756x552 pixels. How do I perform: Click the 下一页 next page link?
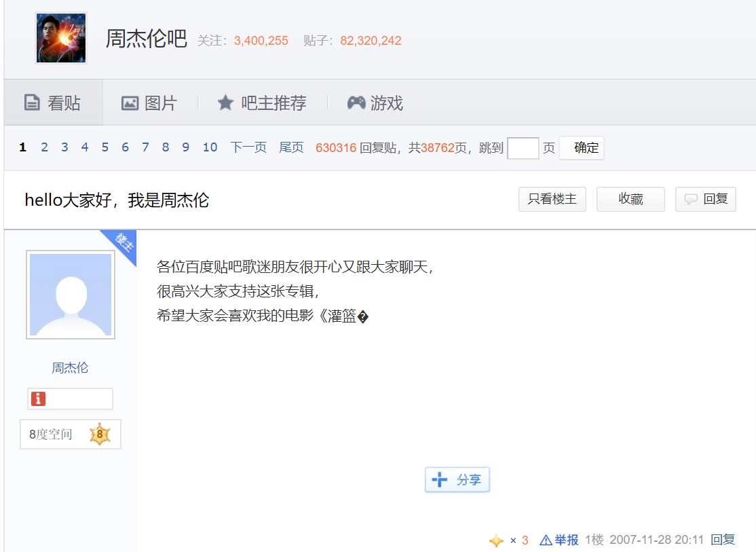(248, 147)
